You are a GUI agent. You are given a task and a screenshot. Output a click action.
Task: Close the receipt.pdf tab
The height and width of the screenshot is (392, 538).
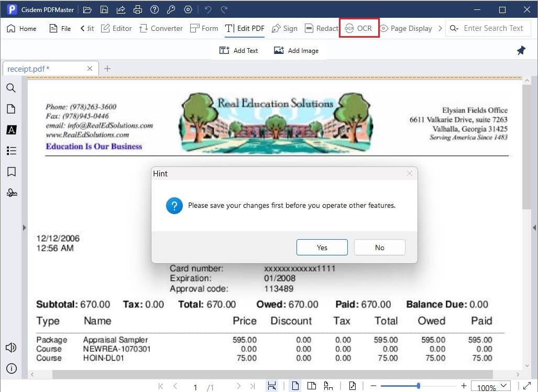(90, 69)
